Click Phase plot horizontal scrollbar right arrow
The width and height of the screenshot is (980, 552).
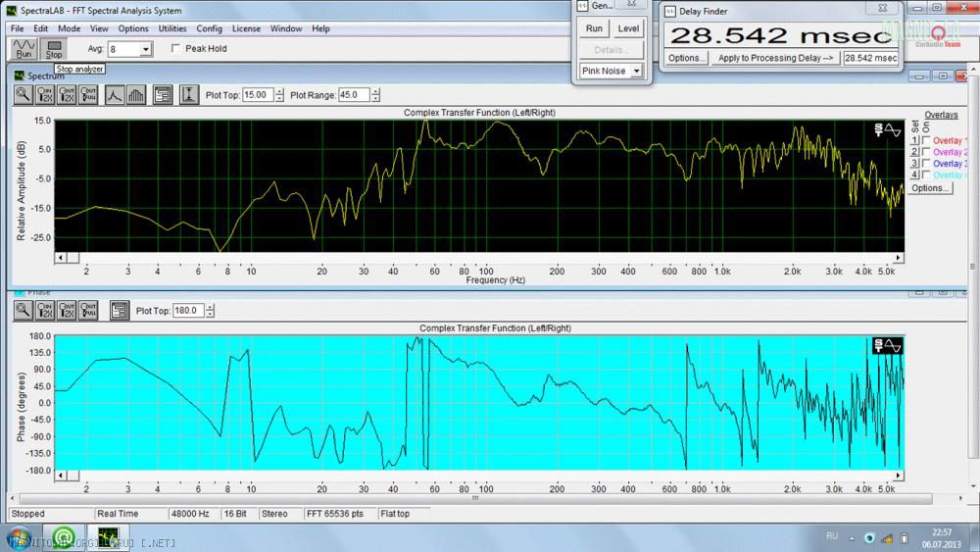(x=898, y=476)
